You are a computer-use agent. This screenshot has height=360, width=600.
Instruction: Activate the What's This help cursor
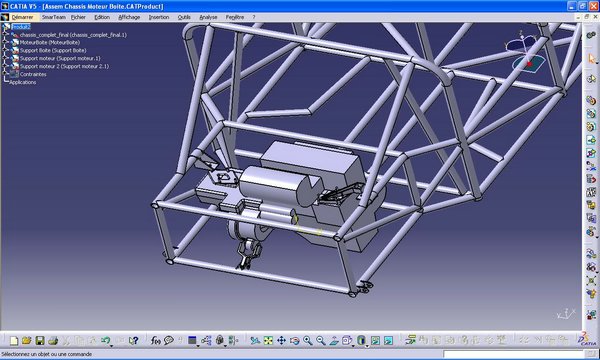pos(133,340)
